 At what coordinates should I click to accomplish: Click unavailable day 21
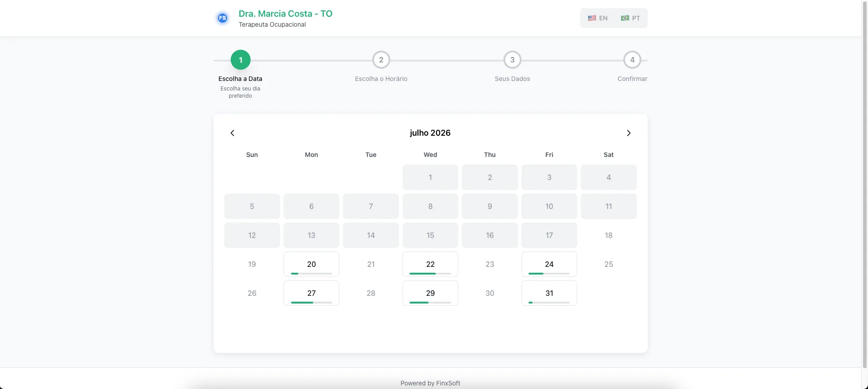coord(371,264)
